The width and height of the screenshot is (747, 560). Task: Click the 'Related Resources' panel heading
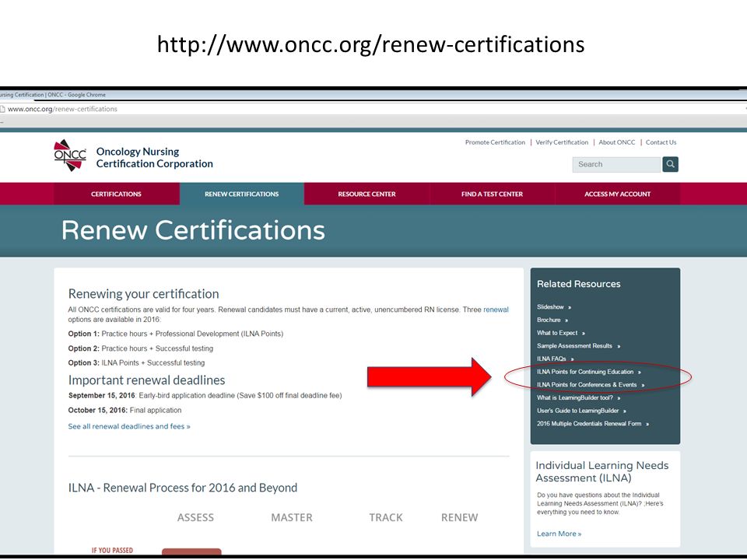(578, 284)
